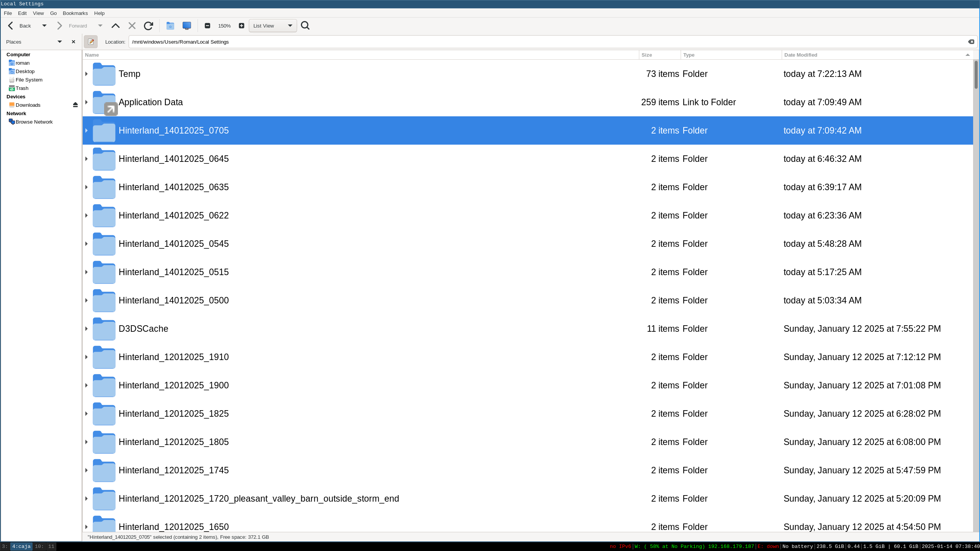Zoom out with the minus icon
Viewport: 980px width, 551px height.
207,26
